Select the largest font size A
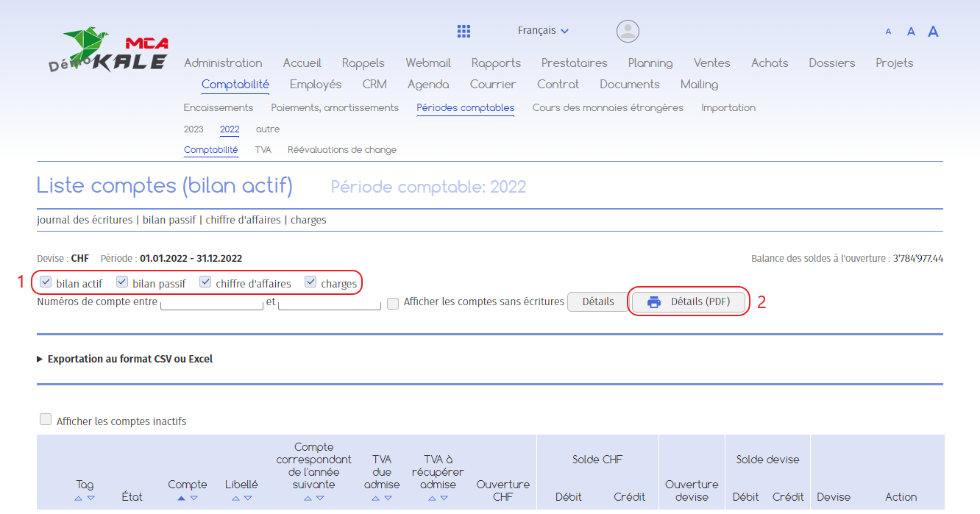980x514 pixels. pyautogui.click(x=933, y=32)
